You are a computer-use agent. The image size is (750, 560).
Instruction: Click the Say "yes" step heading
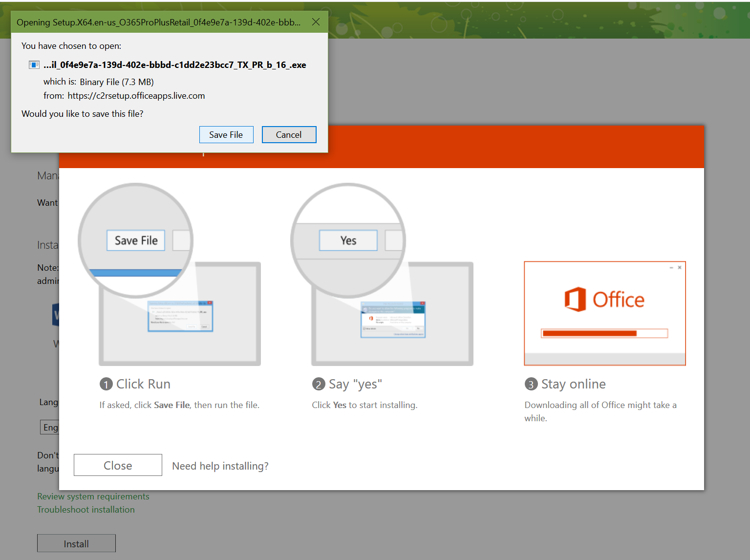click(x=355, y=384)
